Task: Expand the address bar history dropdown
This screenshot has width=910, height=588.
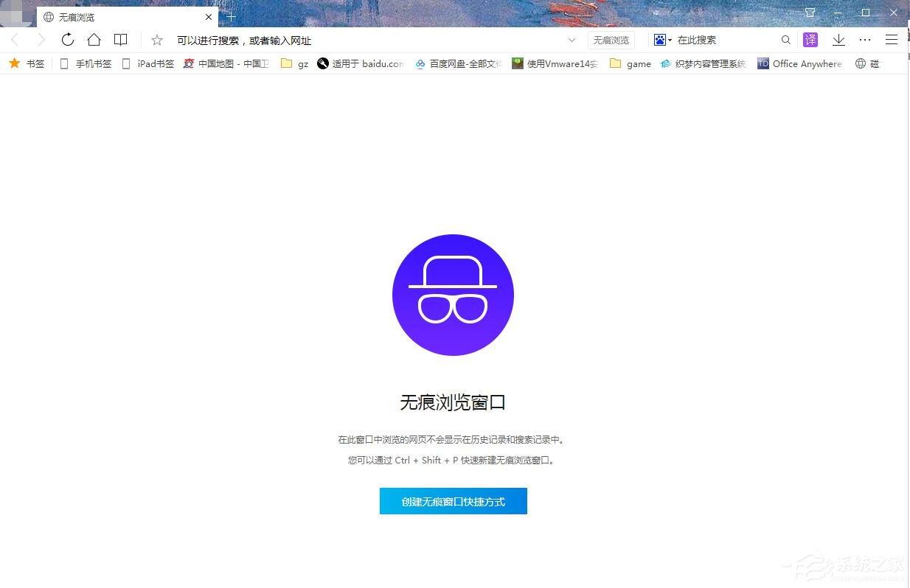Action: tap(572, 40)
